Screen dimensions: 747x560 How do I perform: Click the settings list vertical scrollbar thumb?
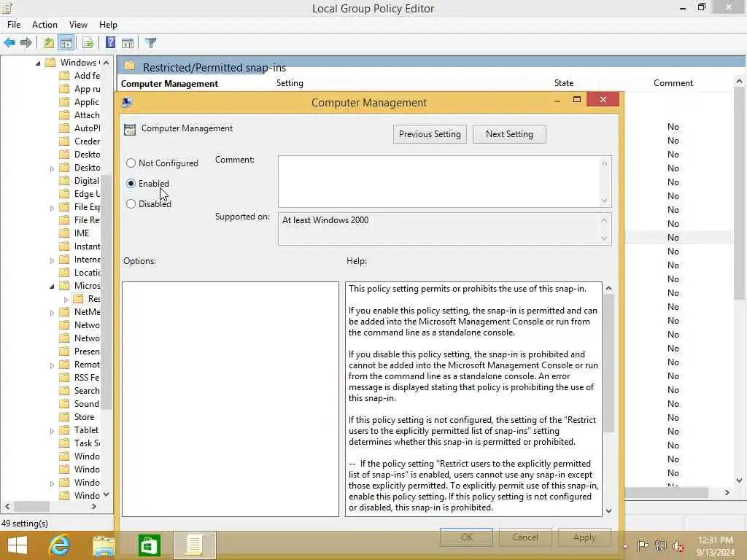(739, 194)
